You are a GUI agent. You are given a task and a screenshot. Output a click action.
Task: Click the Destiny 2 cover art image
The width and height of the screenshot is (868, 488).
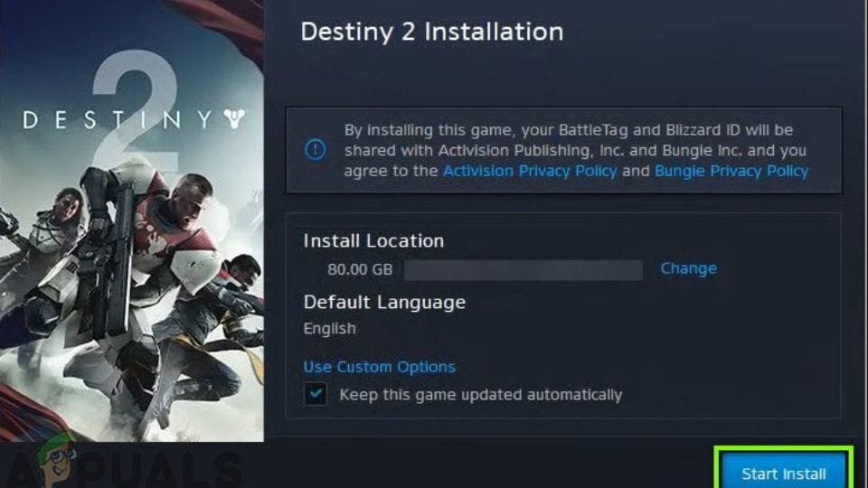tap(132, 221)
